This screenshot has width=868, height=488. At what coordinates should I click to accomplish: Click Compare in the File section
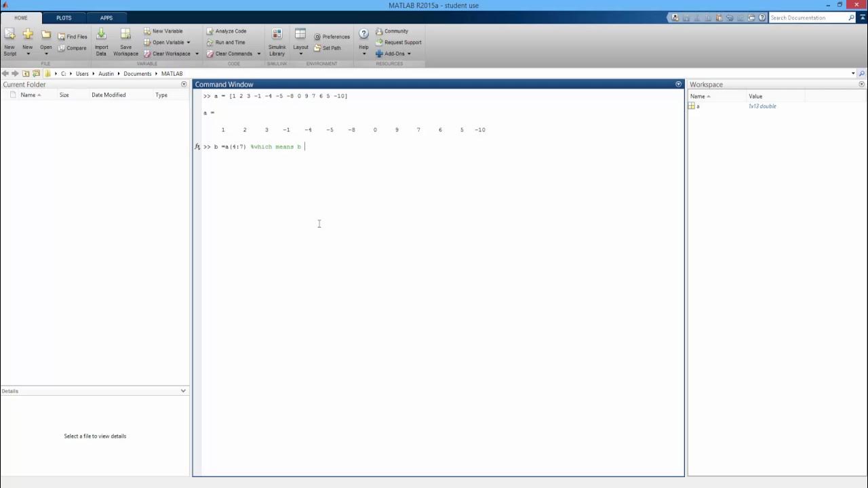pyautogui.click(x=73, y=48)
